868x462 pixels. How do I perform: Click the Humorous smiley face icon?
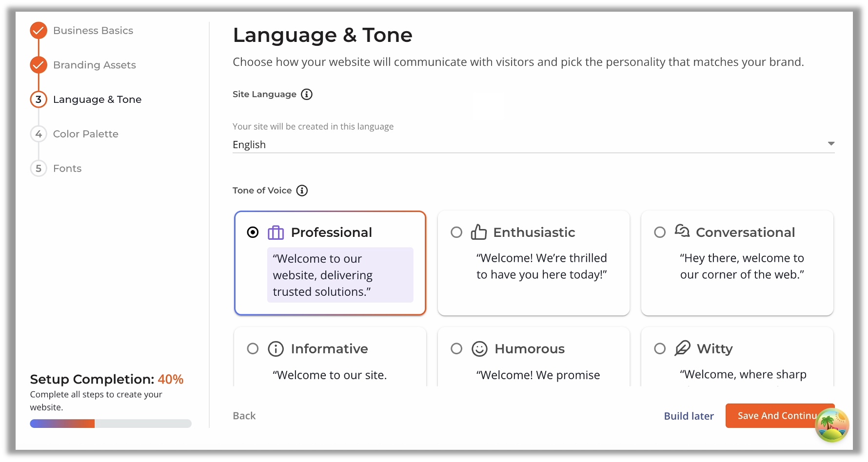(480, 349)
